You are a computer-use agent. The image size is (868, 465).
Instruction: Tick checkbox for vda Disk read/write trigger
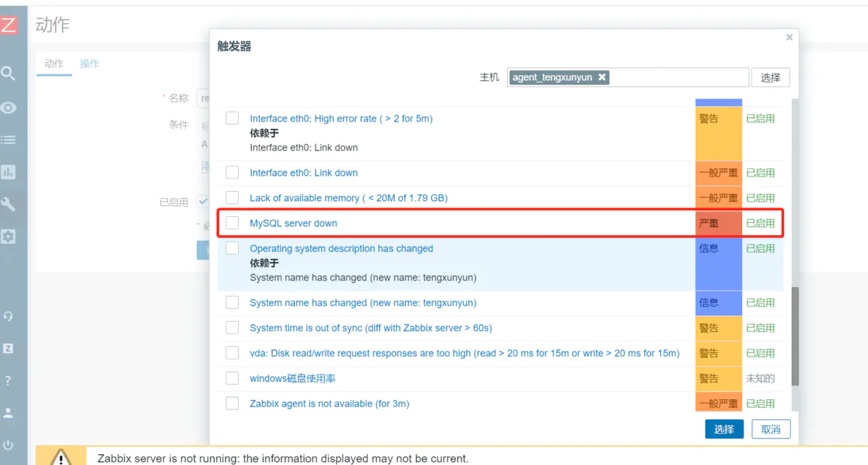(232, 353)
